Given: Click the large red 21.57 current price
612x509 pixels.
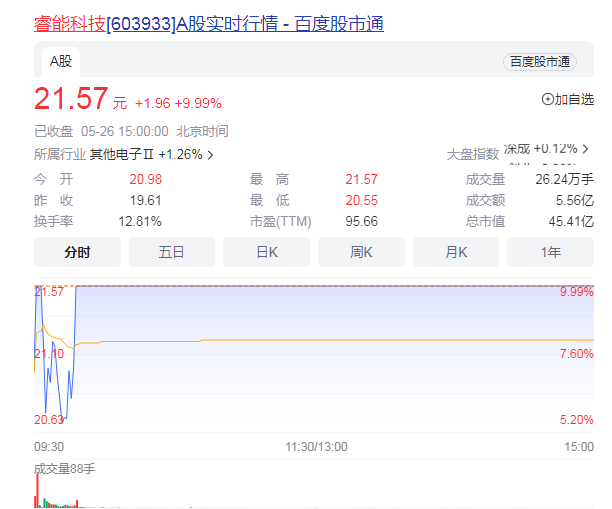Looking at the screenshot, I should coord(70,100).
